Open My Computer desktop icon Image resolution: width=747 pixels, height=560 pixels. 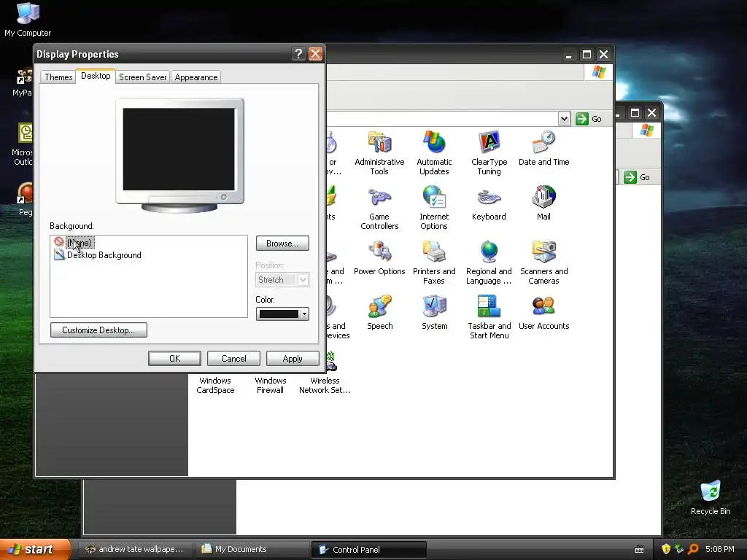pyautogui.click(x=28, y=20)
